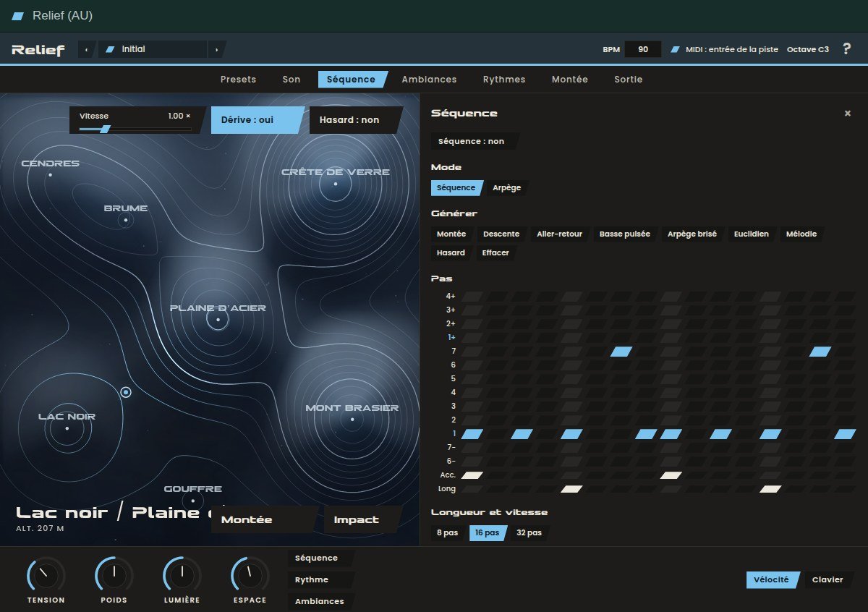Select the Mont Brasier center point

[352, 420]
